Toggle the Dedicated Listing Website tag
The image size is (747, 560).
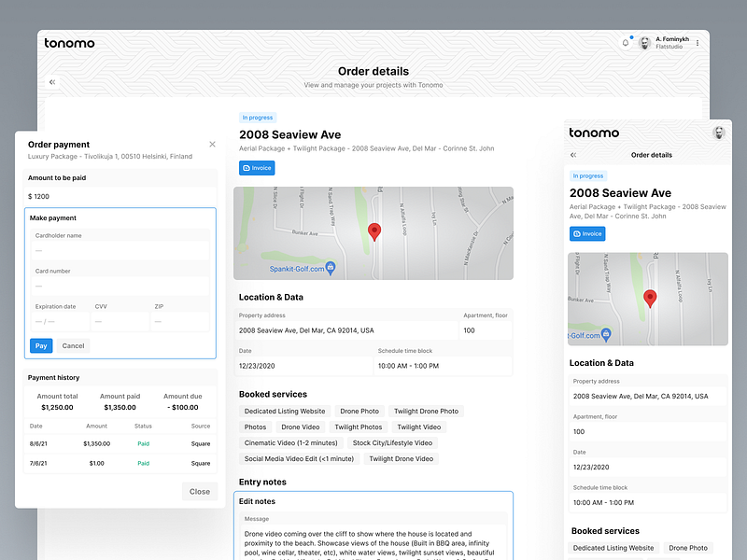pyautogui.click(x=286, y=411)
